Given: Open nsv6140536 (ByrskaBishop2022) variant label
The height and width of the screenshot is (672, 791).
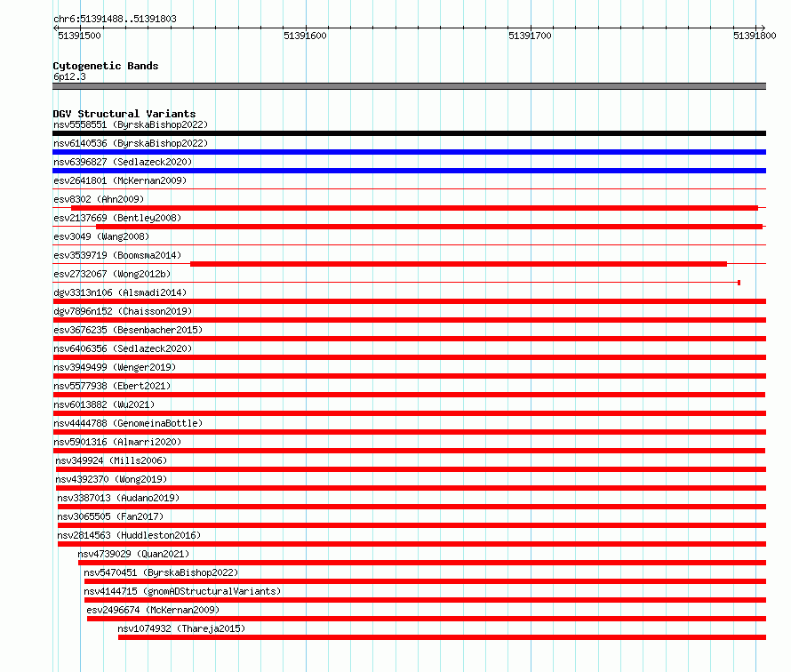Looking at the screenshot, I should [131, 143].
